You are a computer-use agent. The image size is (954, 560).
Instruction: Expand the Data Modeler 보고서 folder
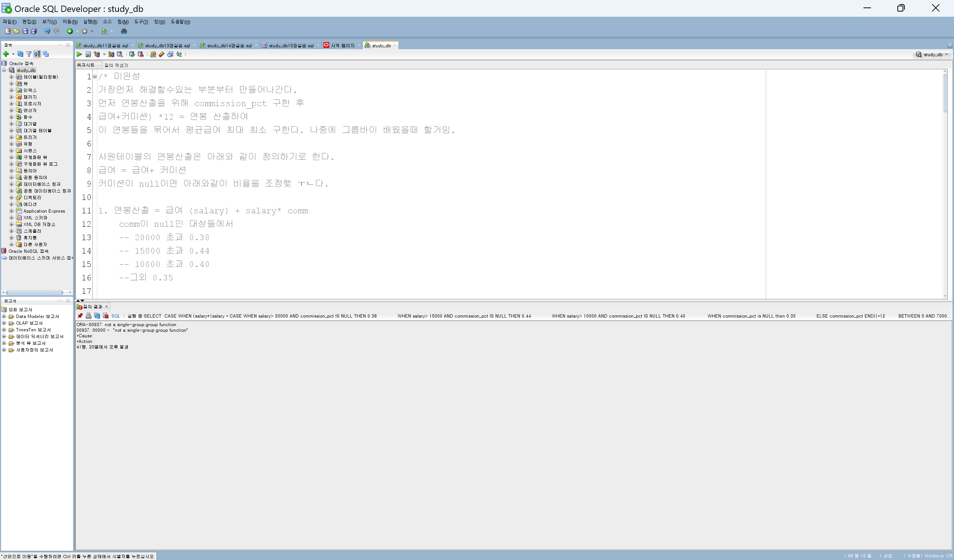(x=4, y=316)
